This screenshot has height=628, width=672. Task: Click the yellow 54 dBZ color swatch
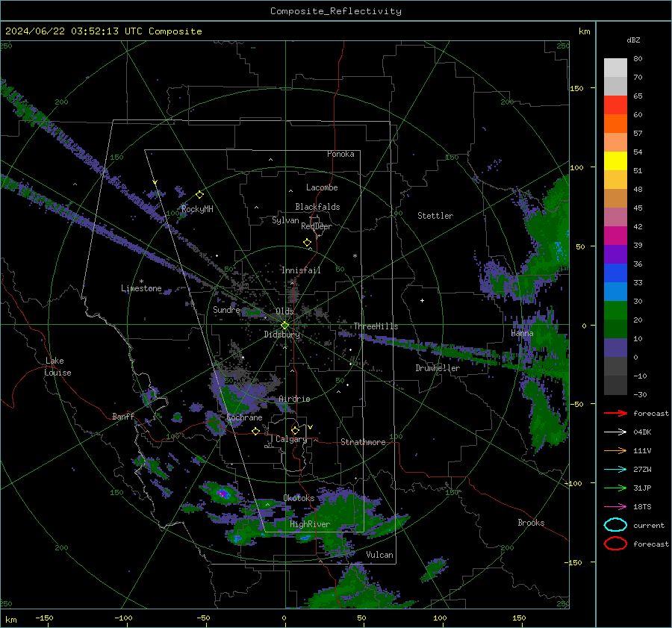click(615, 161)
